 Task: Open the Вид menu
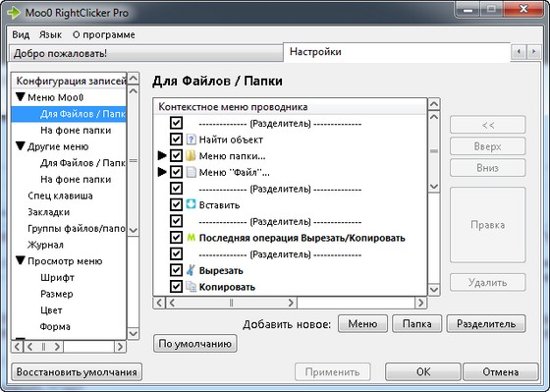pyautogui.click(x=21, y=34)
